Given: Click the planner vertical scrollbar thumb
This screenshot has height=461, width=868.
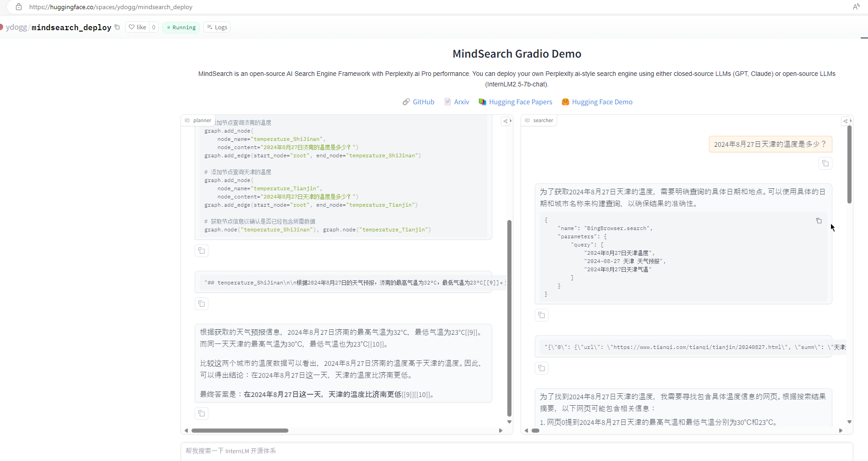Looking at the screenshot, I should click(x=509, y=318).
